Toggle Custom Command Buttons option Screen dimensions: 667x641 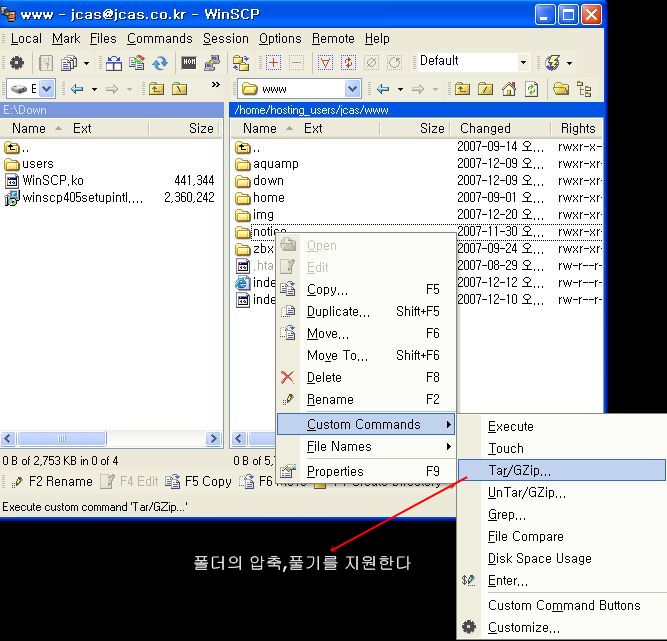click(562, 605)
